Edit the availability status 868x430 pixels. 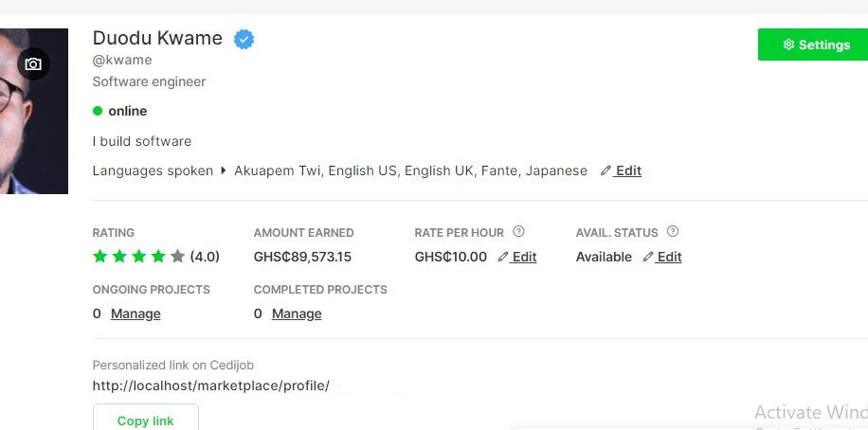(x=669, y=257)
